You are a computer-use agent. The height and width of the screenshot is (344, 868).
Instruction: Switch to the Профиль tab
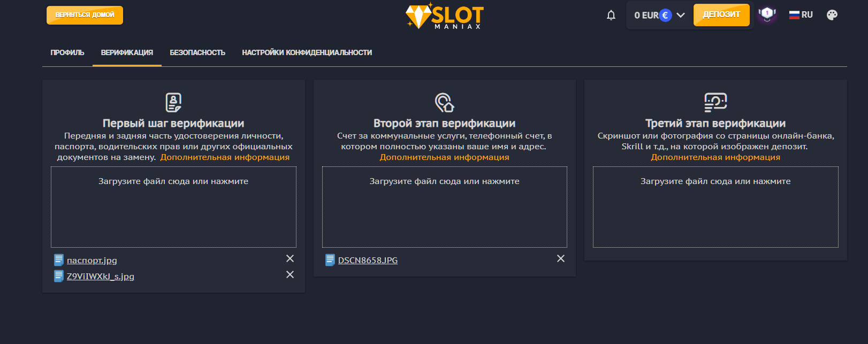pyautogui.click(x=67, y=52)
